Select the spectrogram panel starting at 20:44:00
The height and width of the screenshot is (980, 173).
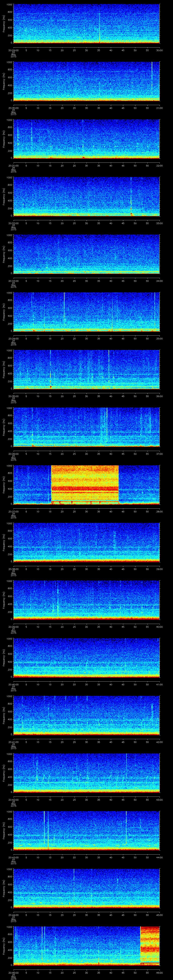(x=87, y=888)
